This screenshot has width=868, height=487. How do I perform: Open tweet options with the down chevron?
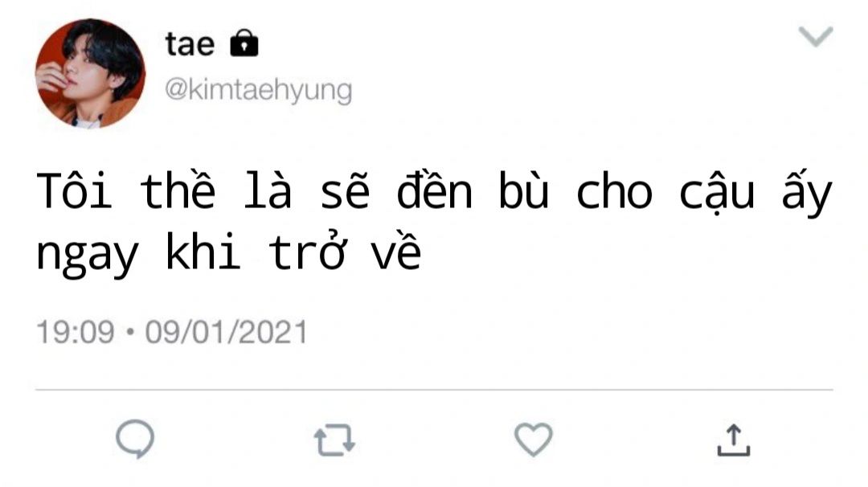(x=816, y=36)
